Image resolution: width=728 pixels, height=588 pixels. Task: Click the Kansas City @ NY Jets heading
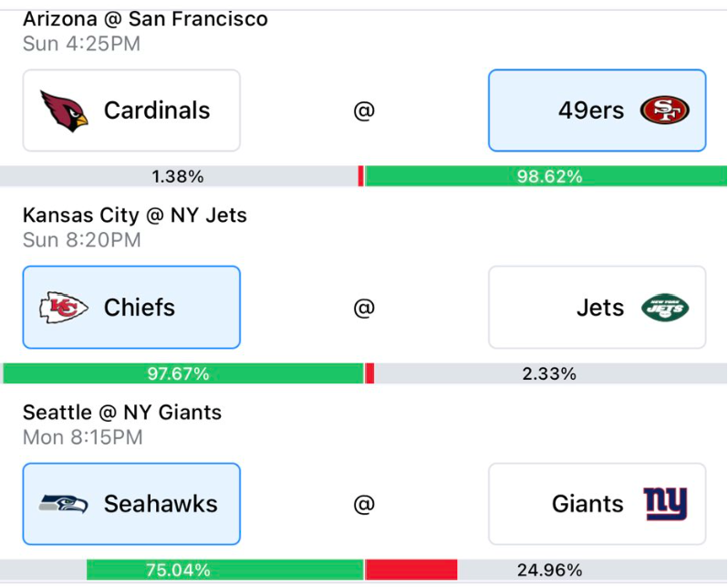(x=135, y=215)
